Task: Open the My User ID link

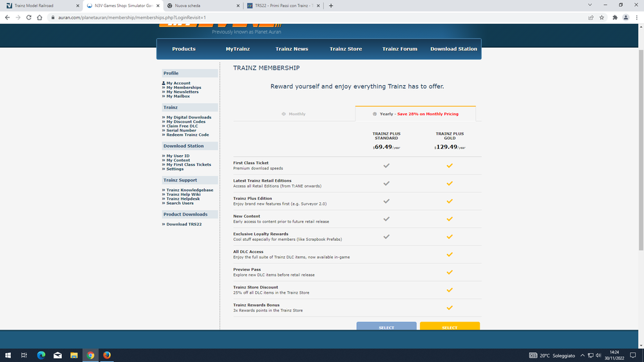Action: click(178, 156)
